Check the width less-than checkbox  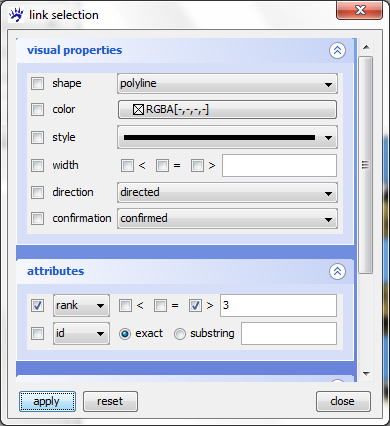pos(127,165)
